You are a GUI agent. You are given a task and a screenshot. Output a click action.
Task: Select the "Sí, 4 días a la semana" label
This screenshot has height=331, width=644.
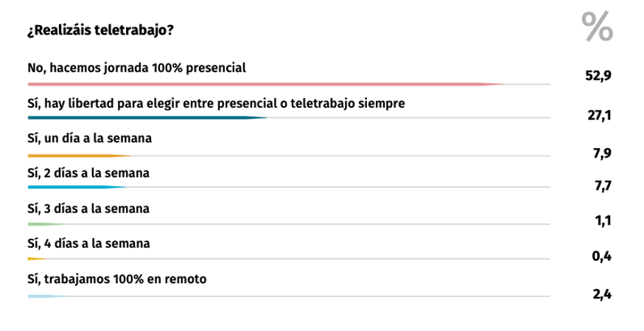[88, 243]
